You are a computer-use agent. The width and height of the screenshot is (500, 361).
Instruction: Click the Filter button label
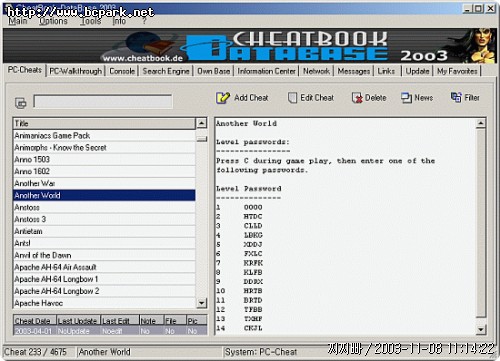[x=472, y=98]
